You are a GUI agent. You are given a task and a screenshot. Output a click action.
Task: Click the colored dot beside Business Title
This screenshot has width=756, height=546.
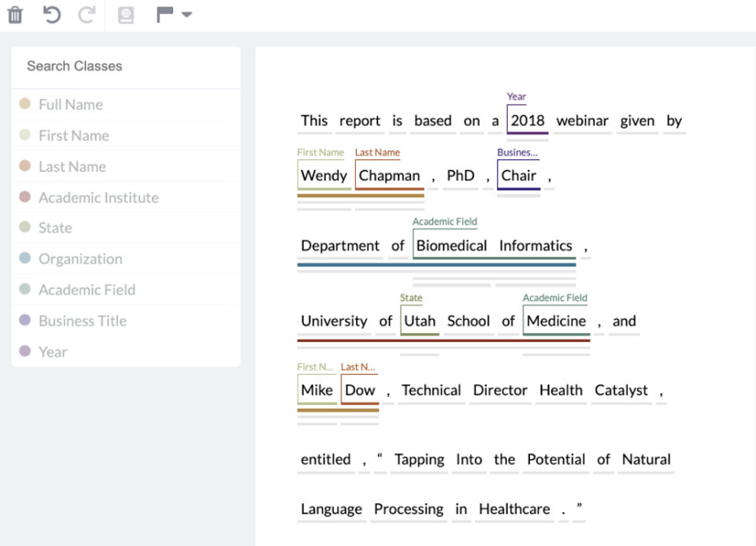click(x=24, y=321)
